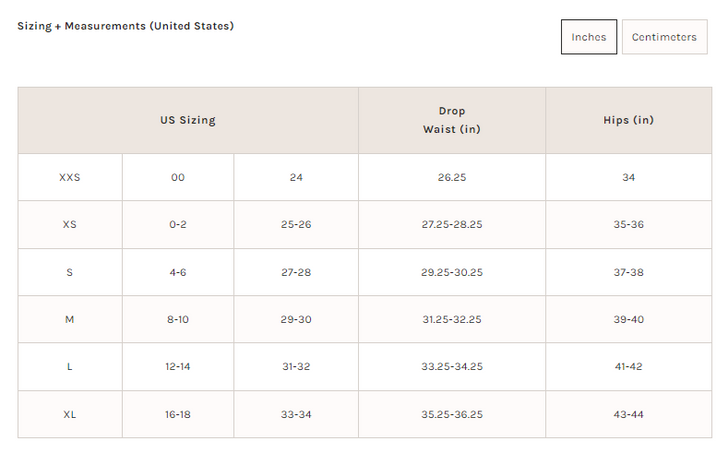The height and width of the screenshot is (453, 728).
Task: Click the 29.25-30.25 drop waist cell
Action: pos(452,272)
